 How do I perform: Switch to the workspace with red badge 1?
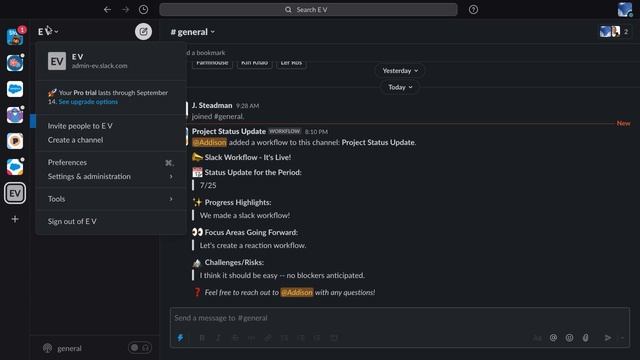pyautogui.click(x=15, y=37)
